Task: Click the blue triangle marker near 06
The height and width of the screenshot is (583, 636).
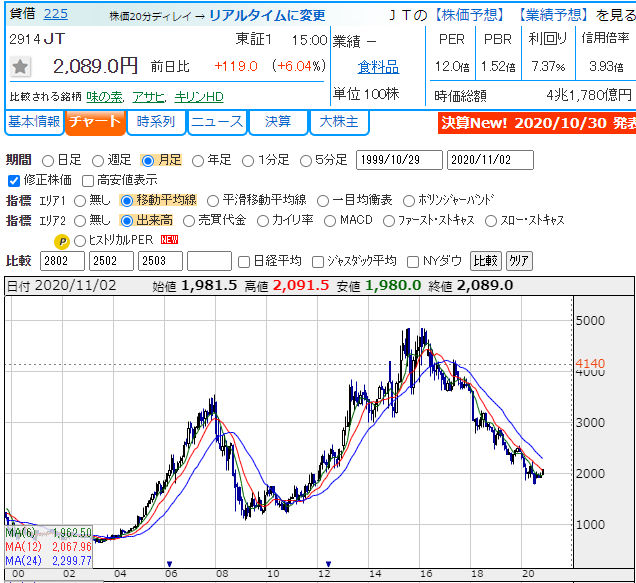Action: tap(170, 564)
